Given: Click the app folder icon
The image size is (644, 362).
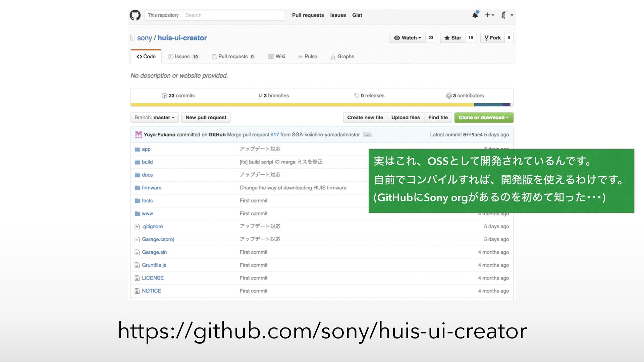Looking at the screenshot, I should pyautogui.click(x=137, y=149).
